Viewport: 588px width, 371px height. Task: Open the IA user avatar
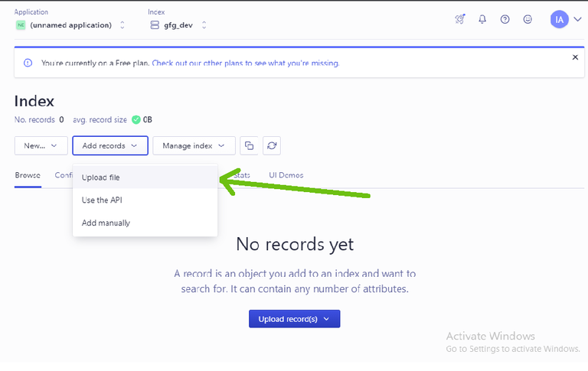(x=559, y=19)
